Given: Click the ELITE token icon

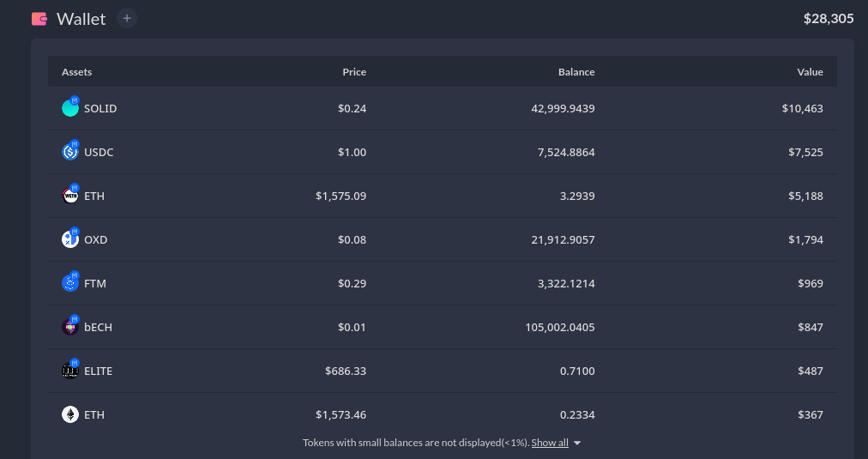Looking at the screenshot, I should pos(70,371).
